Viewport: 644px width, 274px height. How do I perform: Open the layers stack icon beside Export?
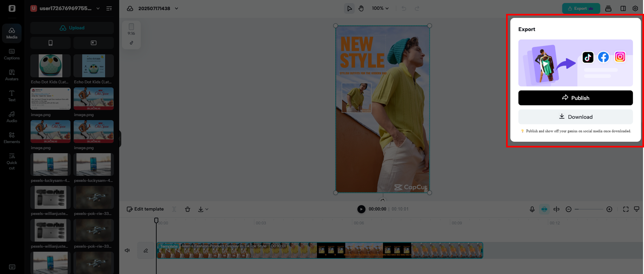(608, 9)
